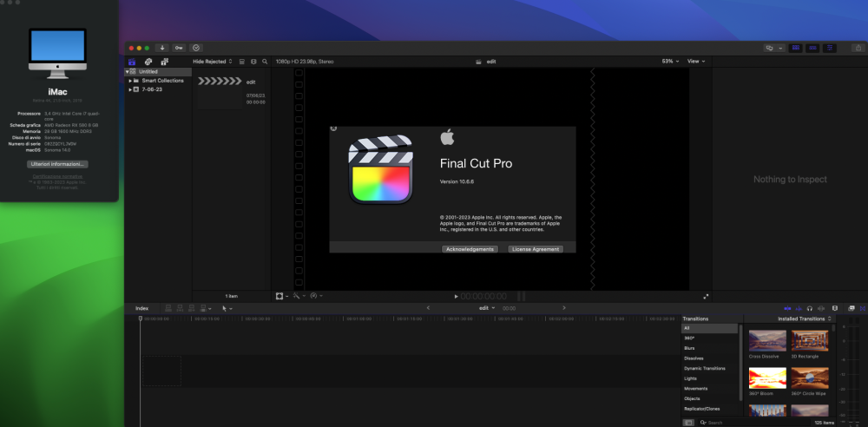
Task: Click the transitions Search field
Action: click(x=753, y=423)
